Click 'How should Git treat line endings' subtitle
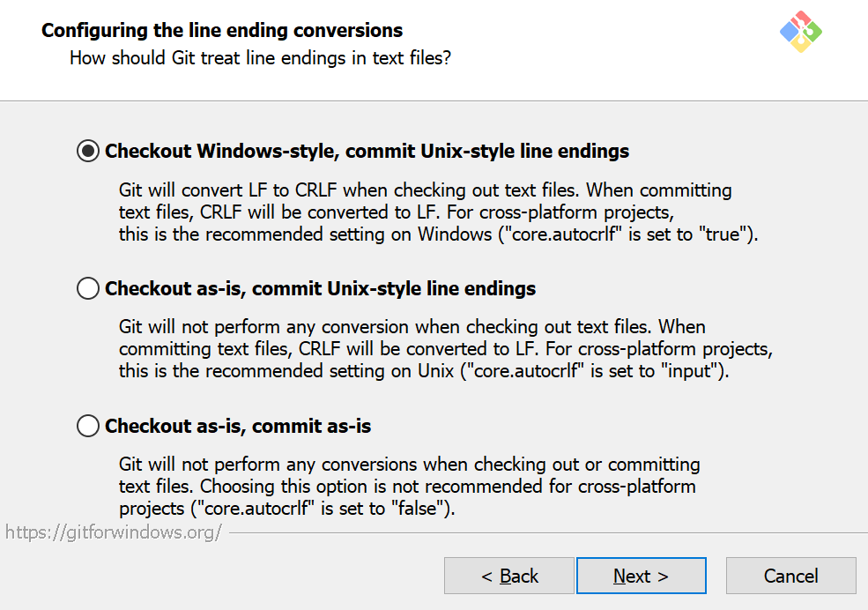The height and width of the screenshot is (610, 868). (x=261, y=59)
